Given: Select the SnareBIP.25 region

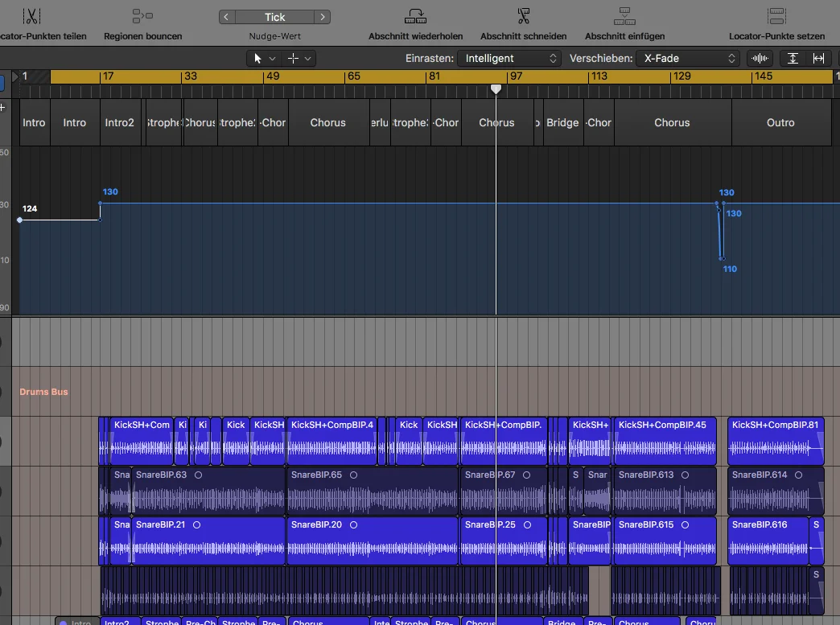Looking at the screenshot, I should pos(504,541).
